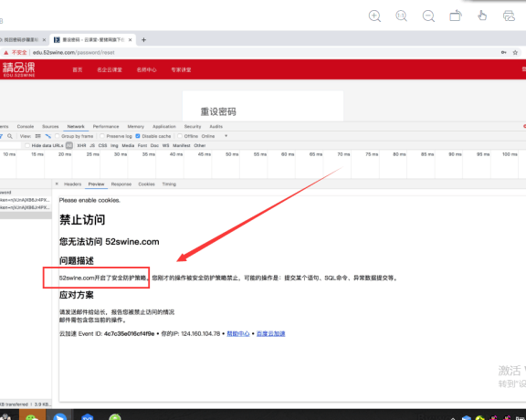Screen dimensions: 526x420
Task: Open the Timing detail tab
Action: click(x=169, y=184)
